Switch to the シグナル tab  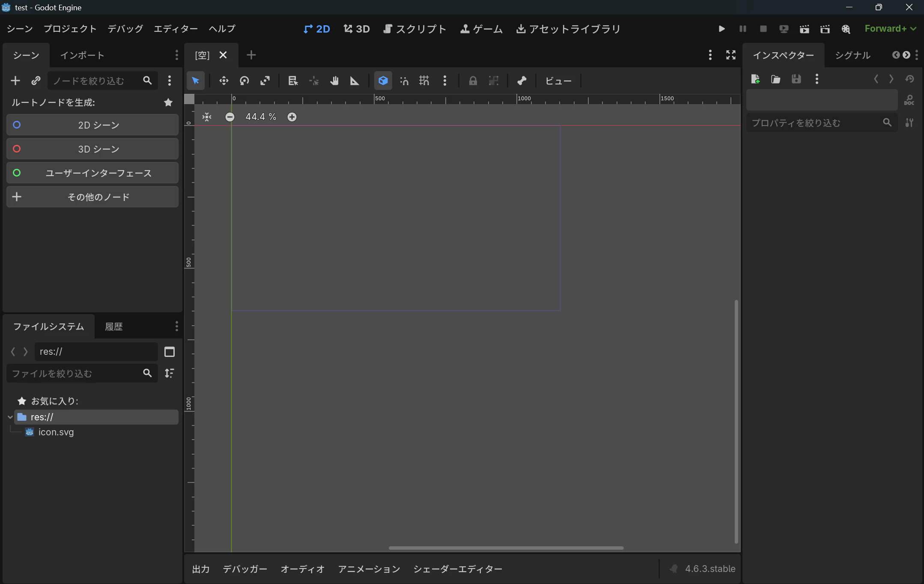pos(852,55)
